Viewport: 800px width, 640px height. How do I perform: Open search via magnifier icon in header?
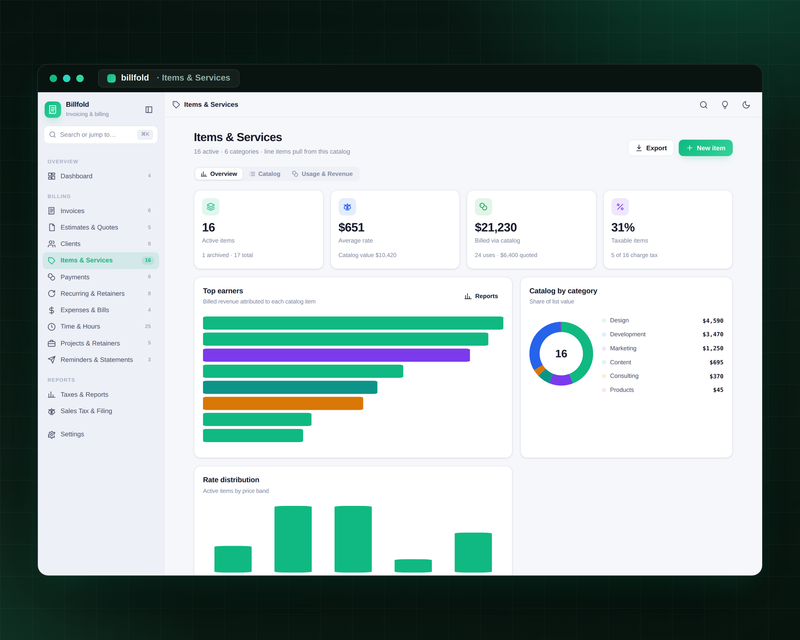coord(703,105)
